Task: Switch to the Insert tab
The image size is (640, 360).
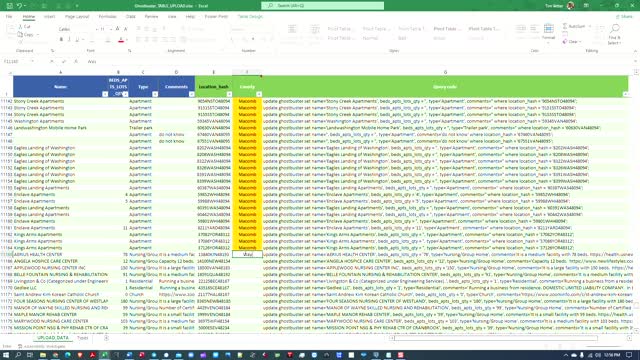Action: 49,17
